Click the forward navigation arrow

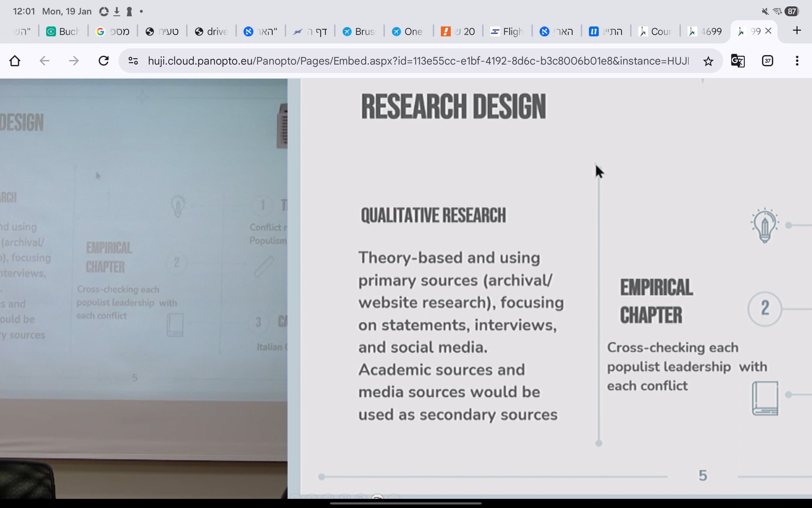(x=74, y=61)
